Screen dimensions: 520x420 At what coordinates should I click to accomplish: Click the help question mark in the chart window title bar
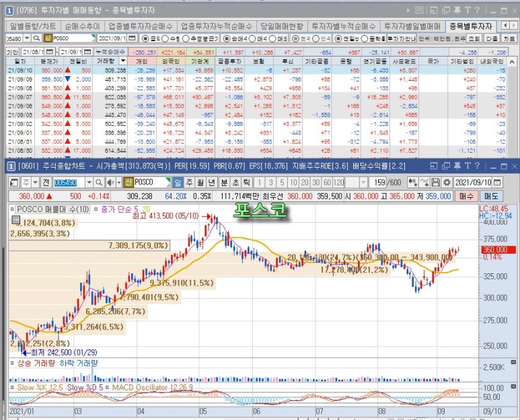[477, 166]
